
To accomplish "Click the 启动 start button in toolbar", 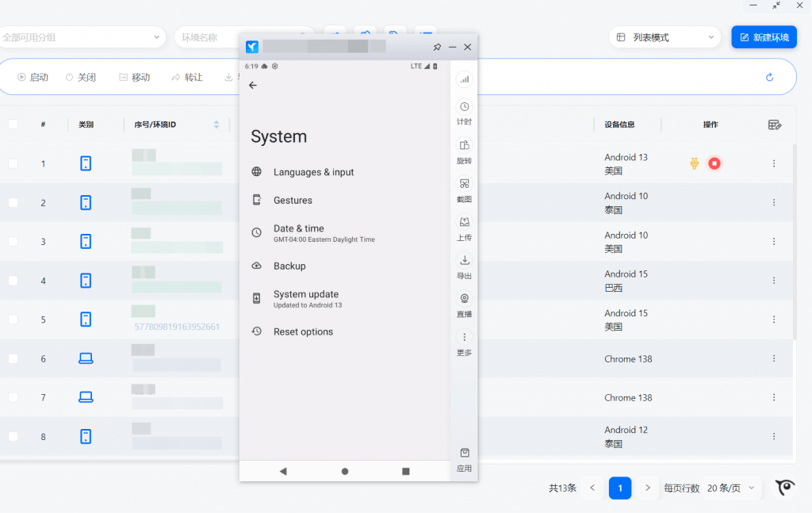I will pyautogui.click(x=33, y=78).
